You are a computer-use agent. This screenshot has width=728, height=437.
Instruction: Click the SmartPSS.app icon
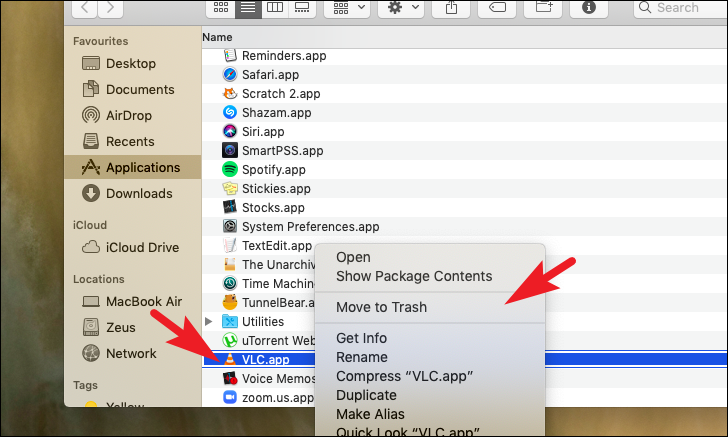pyautogui.click(x=230, y=150)
